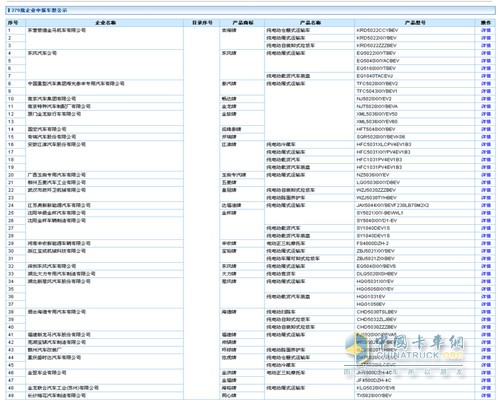Select model DLQ5020XSHBEV

[377, 274]
